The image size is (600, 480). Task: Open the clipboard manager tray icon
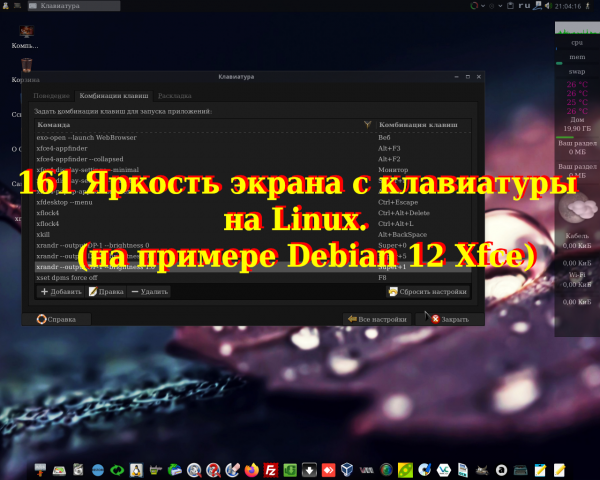(x=510, y=6)
